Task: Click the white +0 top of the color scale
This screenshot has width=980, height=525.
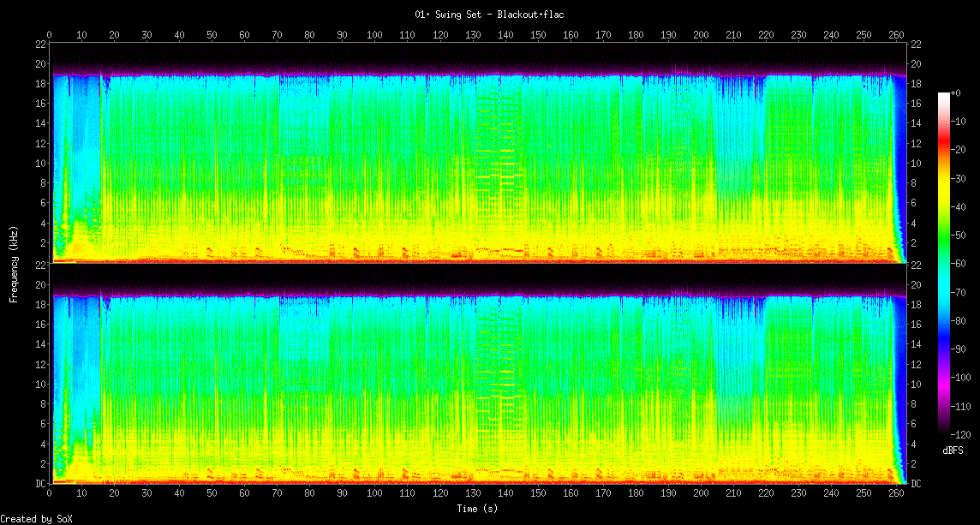Action: pos(943,94)
